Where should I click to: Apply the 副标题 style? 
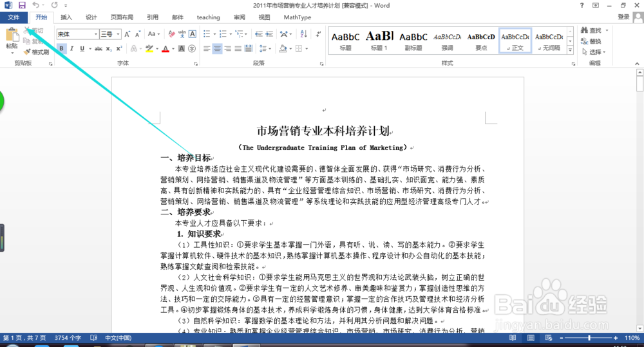pyautogui.click(x=413, y=41)
